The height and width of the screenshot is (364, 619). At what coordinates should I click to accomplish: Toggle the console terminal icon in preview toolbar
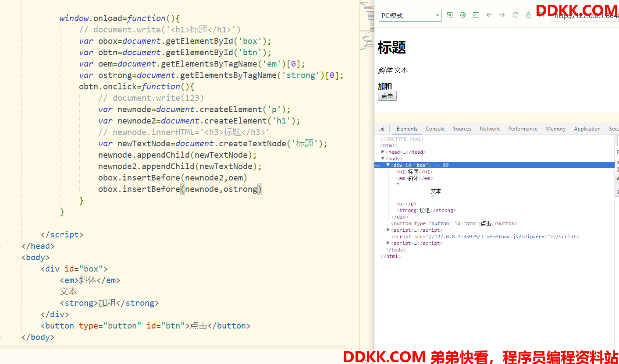pos(476,15)
